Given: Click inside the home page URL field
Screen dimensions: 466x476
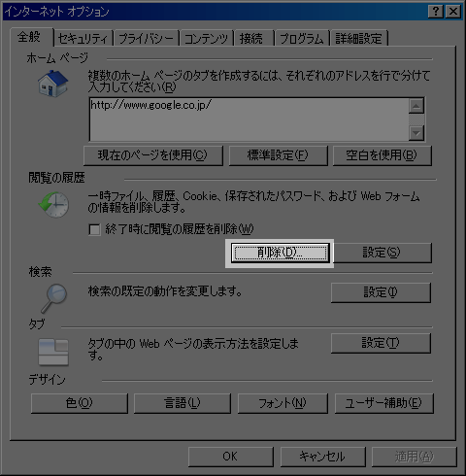Looking at the screenshot, I should 249,119.
